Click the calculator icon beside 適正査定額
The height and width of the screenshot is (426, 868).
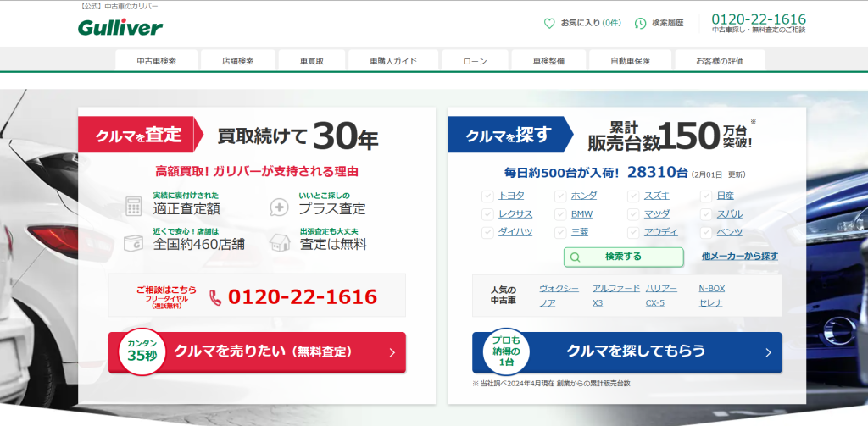point(133,207)
